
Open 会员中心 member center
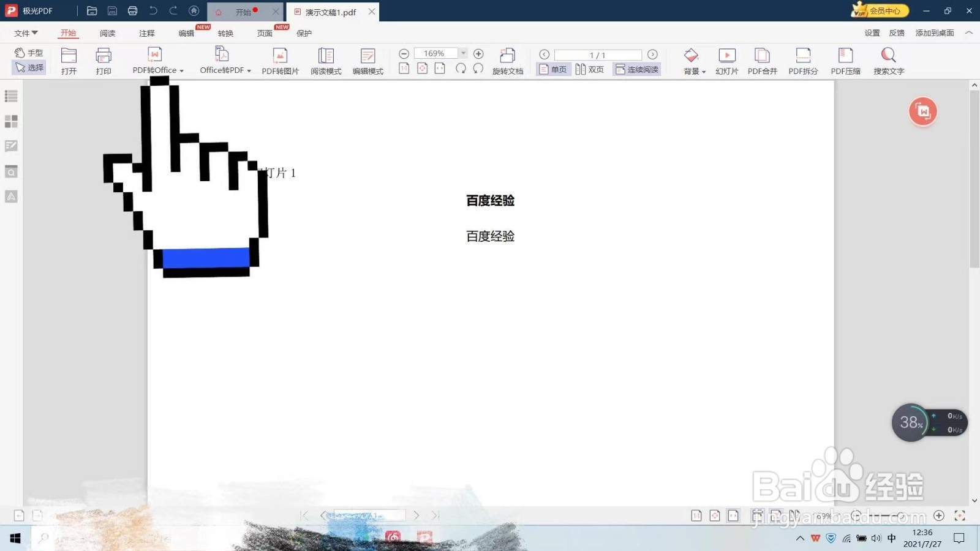tap(880, 10)
